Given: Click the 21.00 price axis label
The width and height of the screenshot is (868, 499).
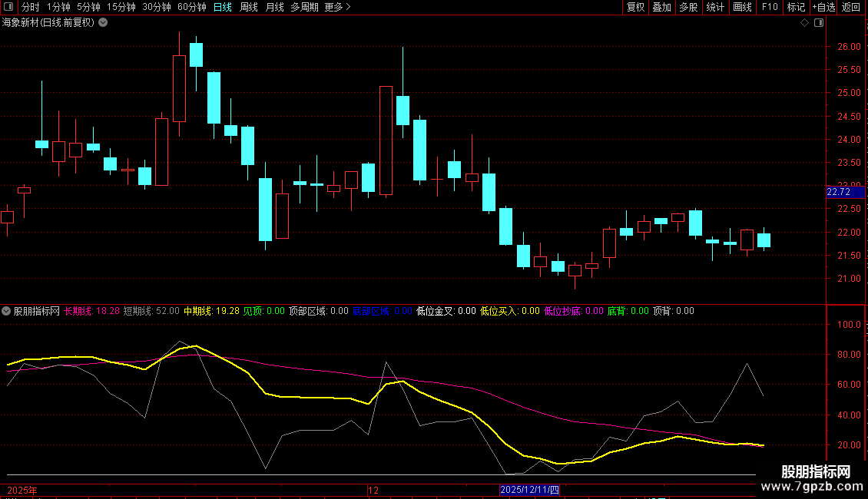Looking at the screenshot, I should point(849,278).
